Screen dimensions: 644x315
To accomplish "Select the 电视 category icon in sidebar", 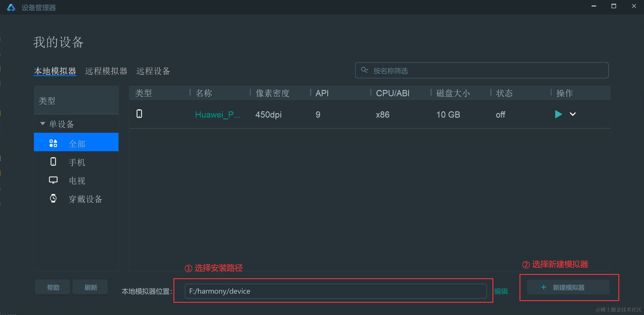I will (53, 180).
